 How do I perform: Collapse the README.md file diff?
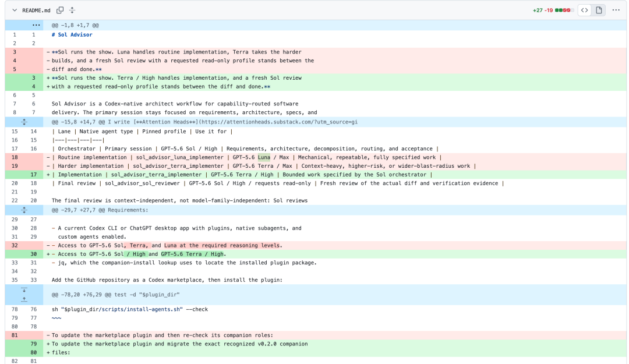point(15,10)
